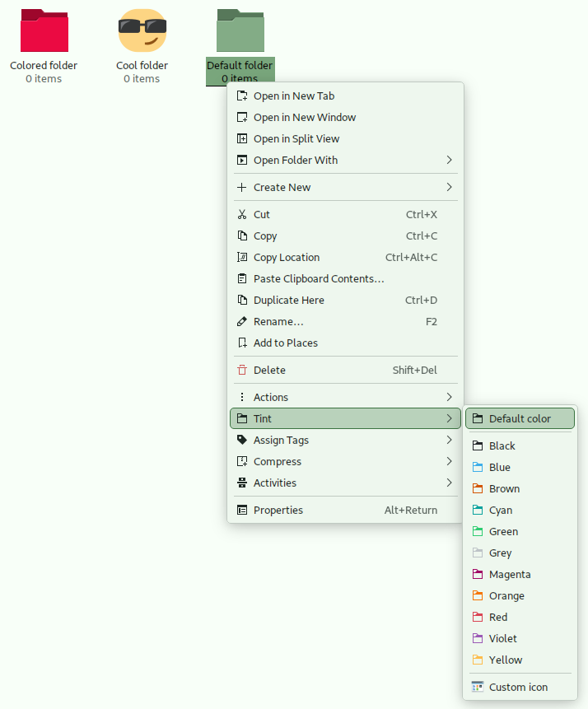Click the Ctrl+D shortcut text

point(421,300)
